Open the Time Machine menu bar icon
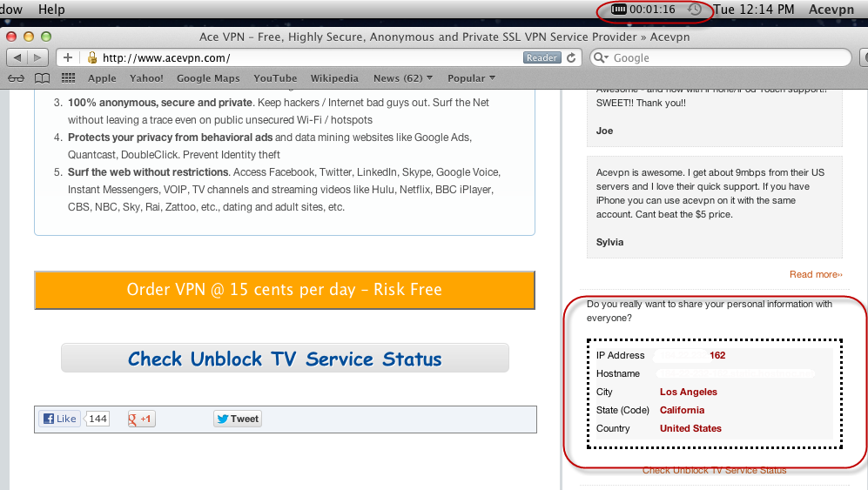 click(x=695, y=10)
